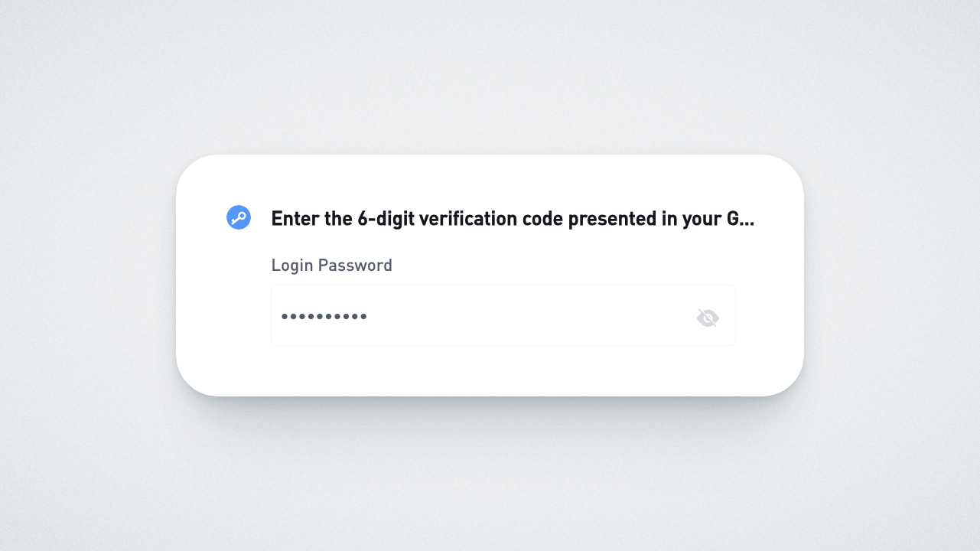Click the blue key icon
This screenshot has width=980, height=551.
coord(239,218)
